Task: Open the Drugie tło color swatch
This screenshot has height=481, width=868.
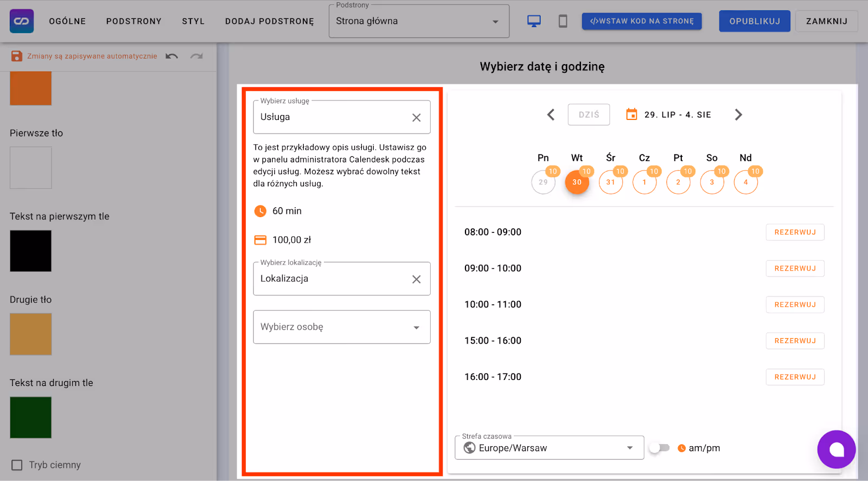Action: coord(31,334)
